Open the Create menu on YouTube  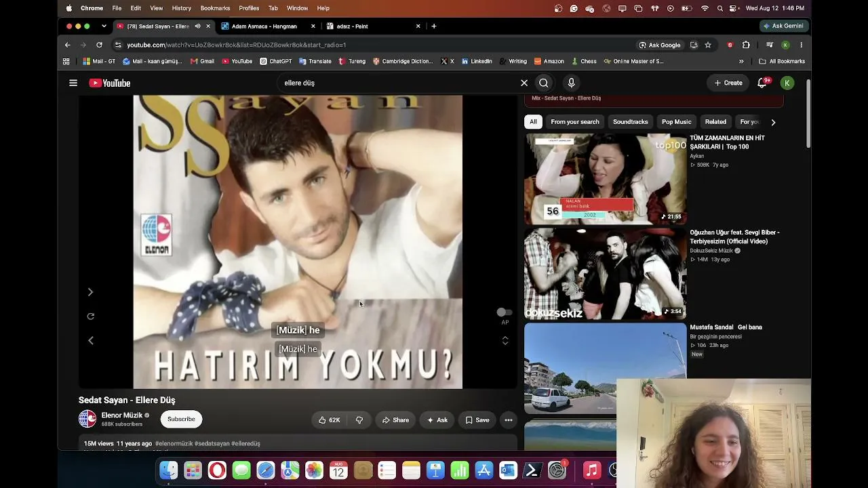click(728, 83)
